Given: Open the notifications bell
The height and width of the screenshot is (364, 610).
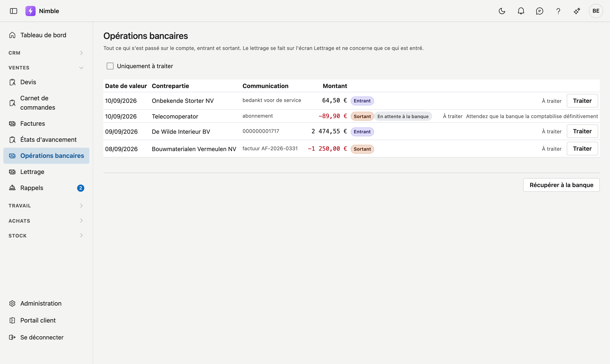Looking at the screenshot, I should pyautogui.click(x=521, y=11).
